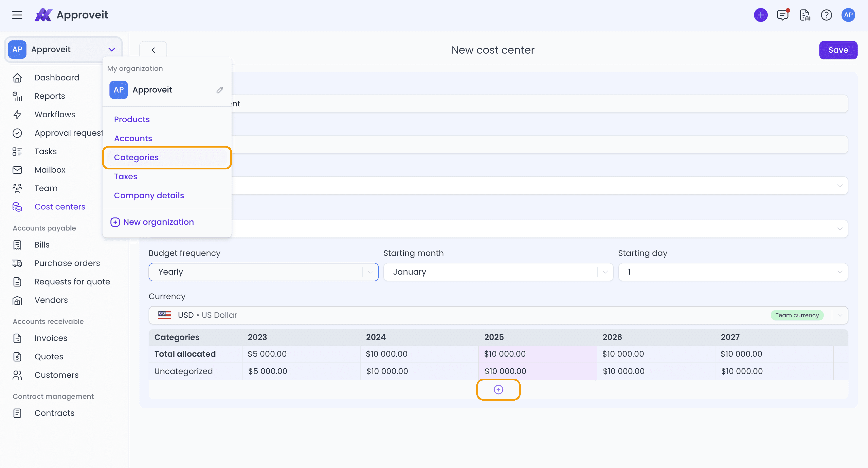Open the Budget frequency Yearly dropdown
The width and height of the screenshot is (868, 468).
coord(263,272)
